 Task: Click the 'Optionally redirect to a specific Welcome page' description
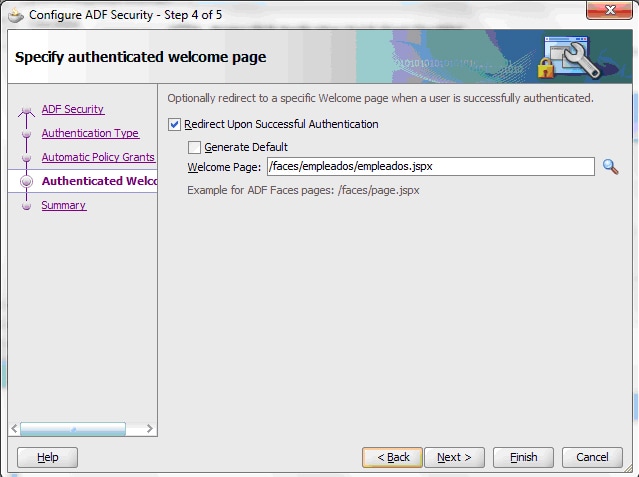pos(380,98)
